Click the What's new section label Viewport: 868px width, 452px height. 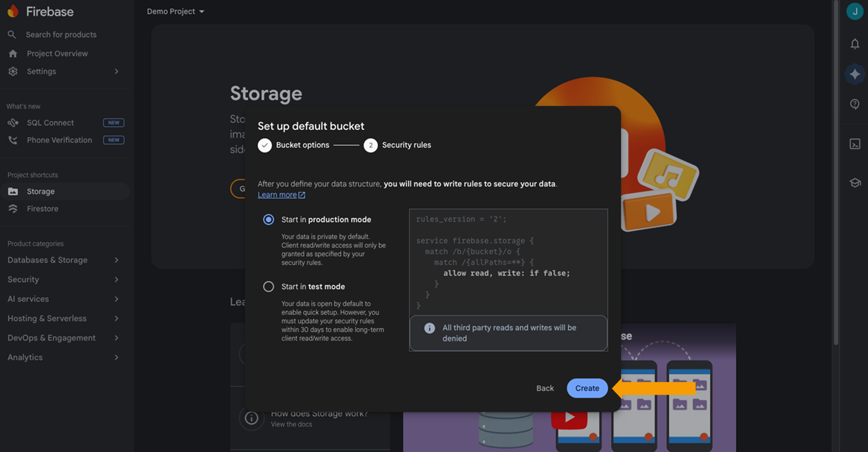click(x=23, y=107)
